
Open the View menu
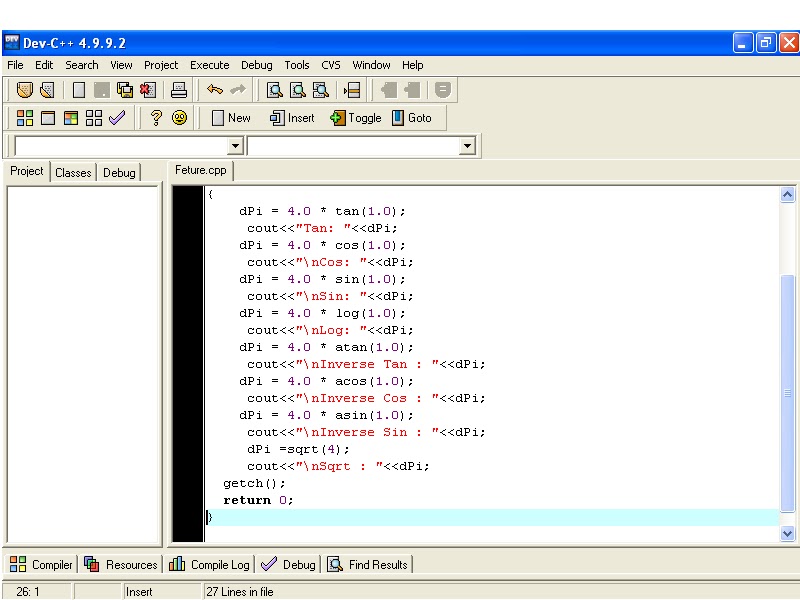(121, 65)
